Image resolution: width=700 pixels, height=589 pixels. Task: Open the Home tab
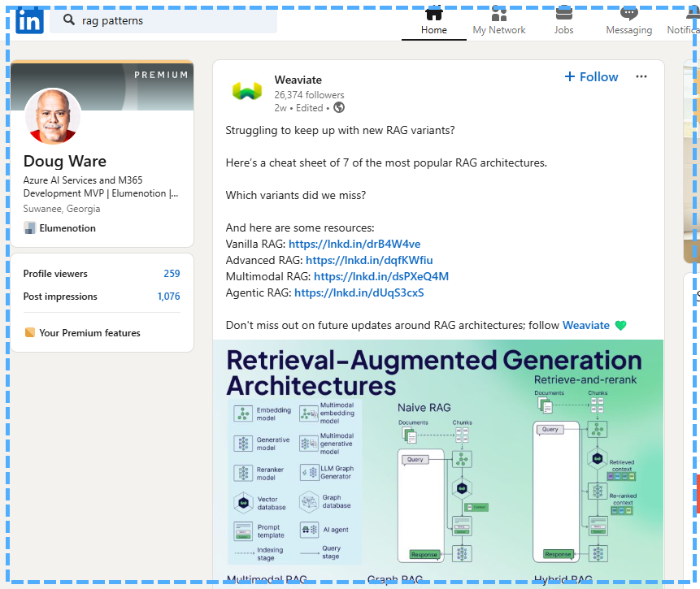434,21
